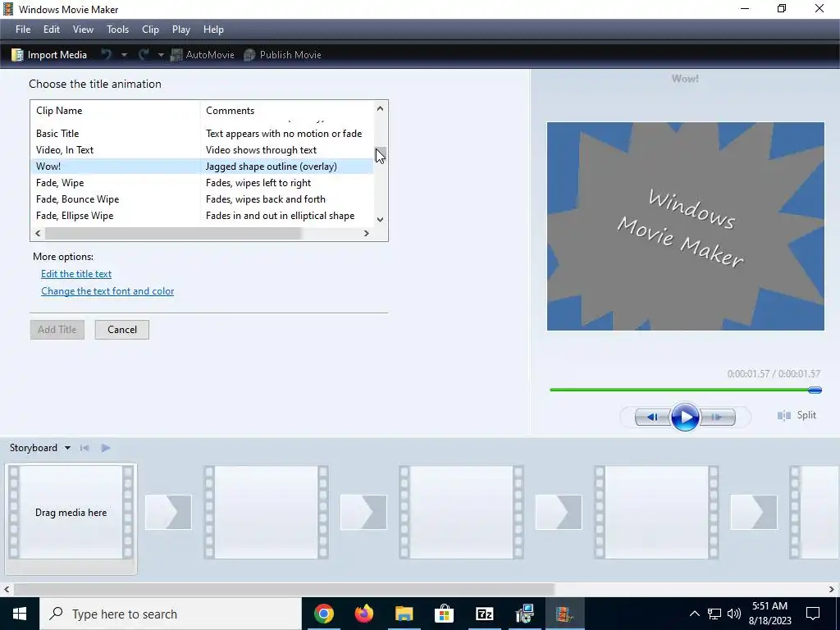Click the taskbar search box
The image size is (840, 630).
[x=171, y=614]
